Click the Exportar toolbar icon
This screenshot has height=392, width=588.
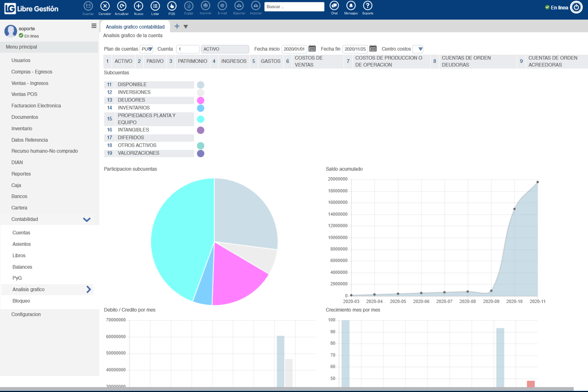pyautogui.click(x=239, y=6)
